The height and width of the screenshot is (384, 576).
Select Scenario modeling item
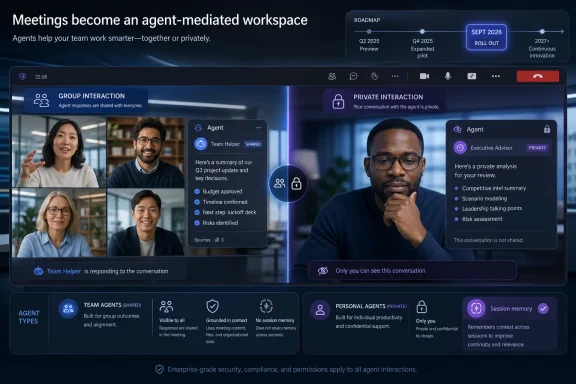pyautogui.click(x=480, y=198)
